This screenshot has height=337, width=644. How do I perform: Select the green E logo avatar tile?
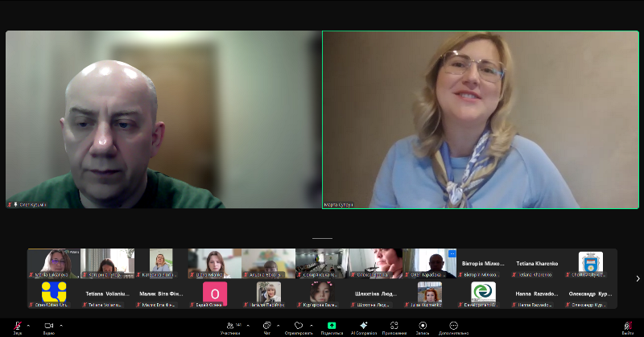[x=483, y=294]
